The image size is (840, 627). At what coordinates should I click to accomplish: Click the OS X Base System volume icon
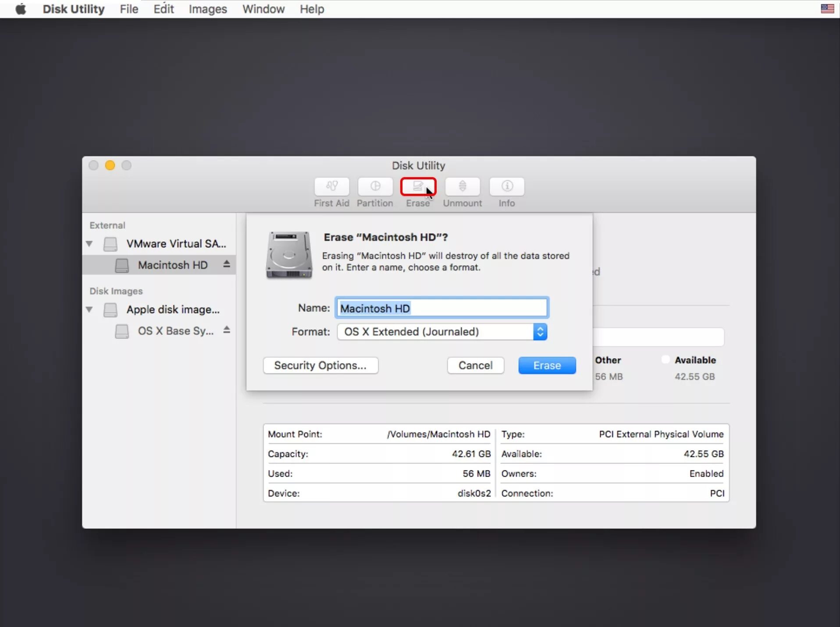[122, 331]
